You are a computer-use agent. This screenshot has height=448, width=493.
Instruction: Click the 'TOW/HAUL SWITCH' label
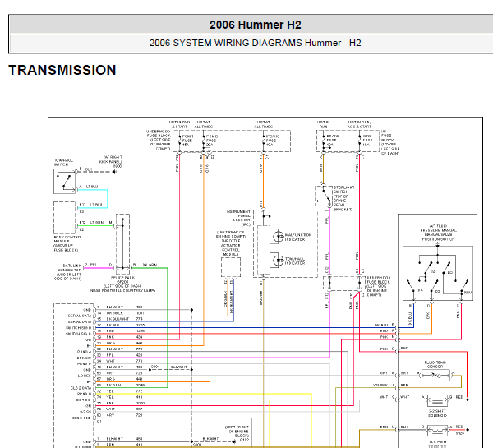(x=63, y=162)
